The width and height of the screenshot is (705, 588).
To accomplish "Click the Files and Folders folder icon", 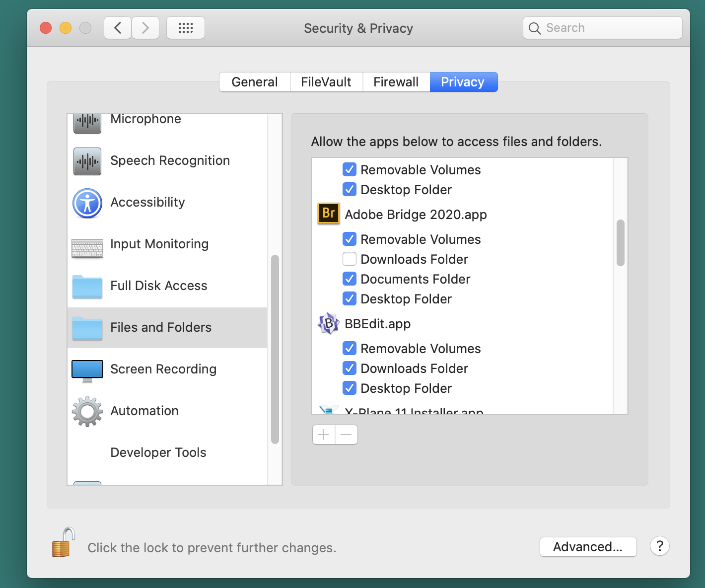I will click(87, 328).
